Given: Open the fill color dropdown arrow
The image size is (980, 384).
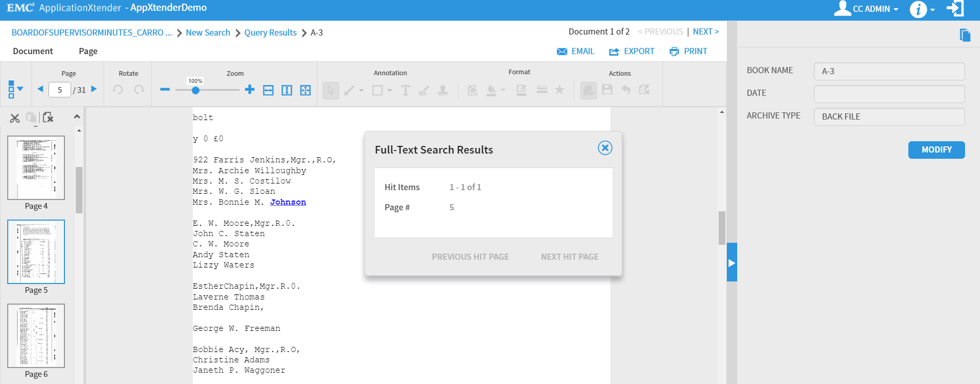Looking at the screenshot, I should 503,90.
